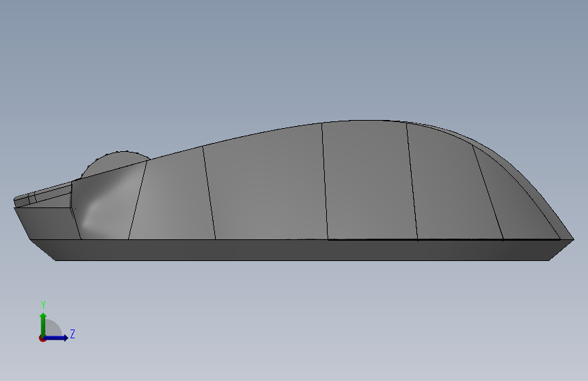Select the flat base plate of the model
588x381 pixels.
(302, 249)
